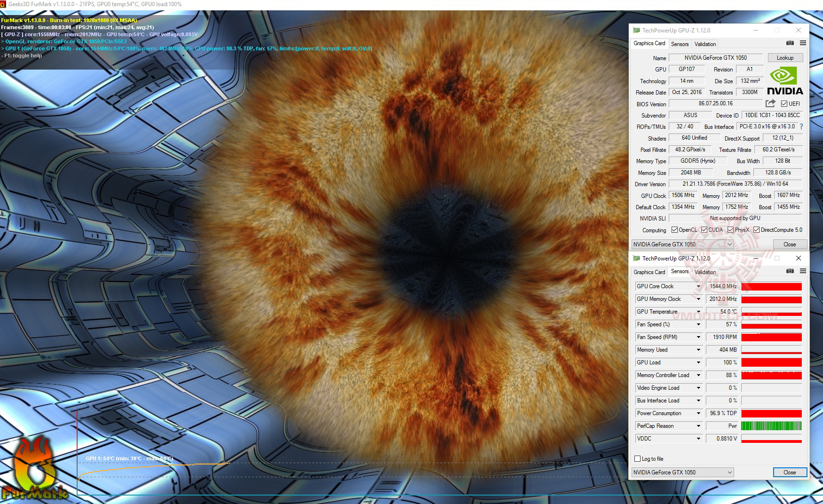Click the '1910 RPM' fan speed value
823x504 pixels.
[722, 337]
